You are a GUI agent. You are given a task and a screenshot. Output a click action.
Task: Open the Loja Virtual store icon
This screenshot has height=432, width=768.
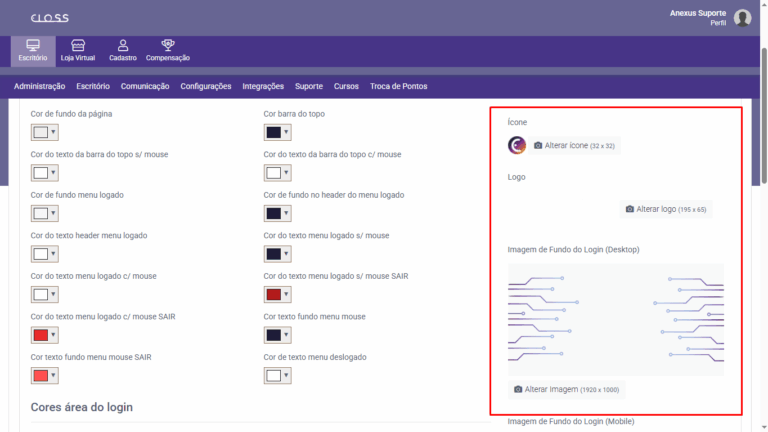(x=78, y=46)
